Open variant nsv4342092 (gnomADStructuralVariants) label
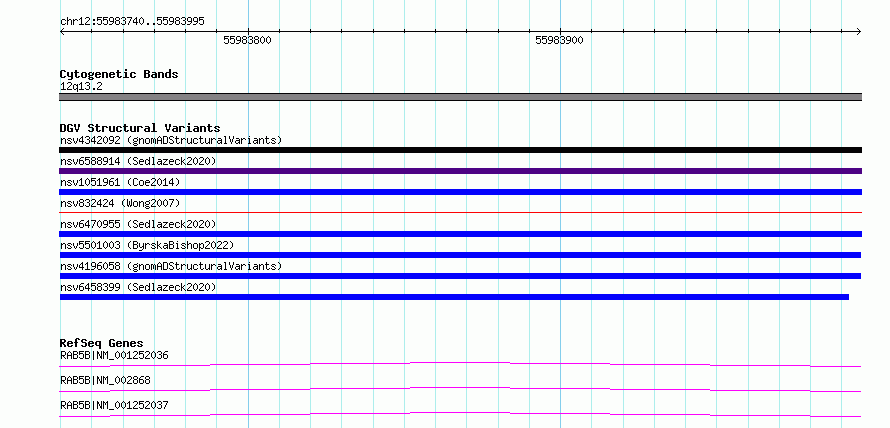Viewport: 890px width, 428px height. pos(171,140)
